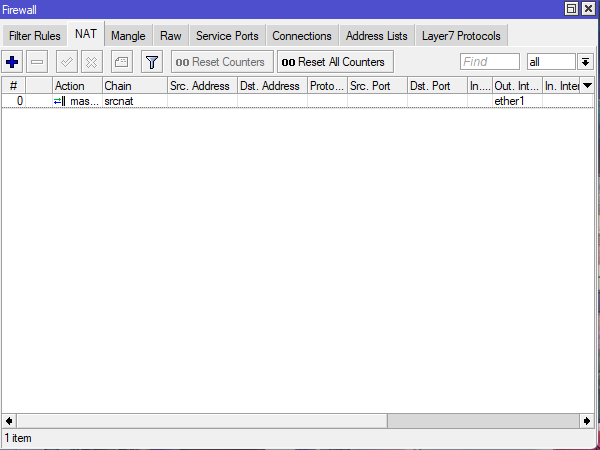This screenshot has height=450, width=600.
Task: Open column chooser dropdown triangle
Action: [587, 86]
